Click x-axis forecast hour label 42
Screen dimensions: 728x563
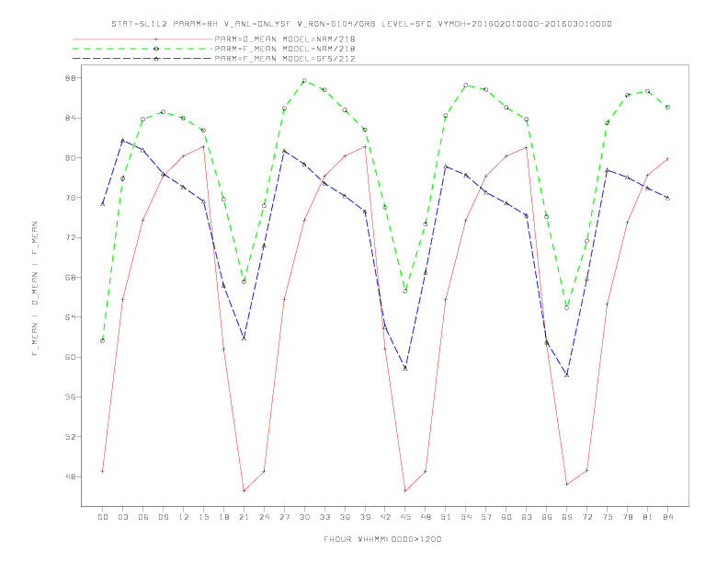click(x=385, y=517)
